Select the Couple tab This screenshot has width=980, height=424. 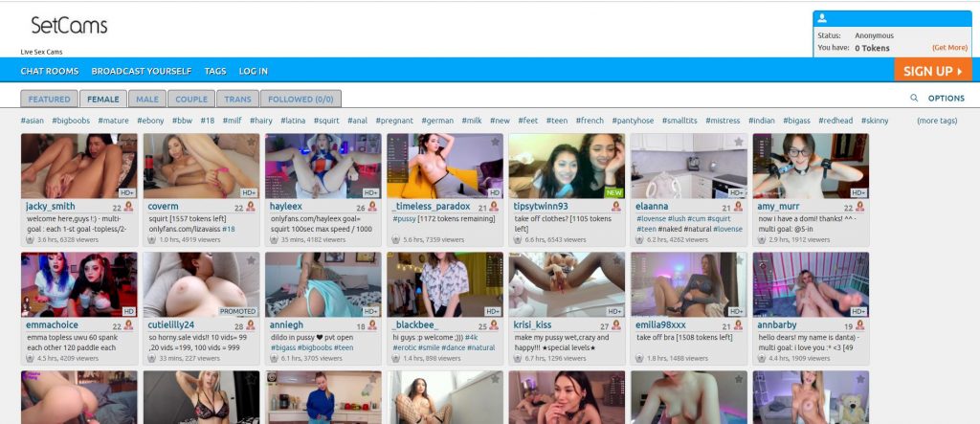191,99
